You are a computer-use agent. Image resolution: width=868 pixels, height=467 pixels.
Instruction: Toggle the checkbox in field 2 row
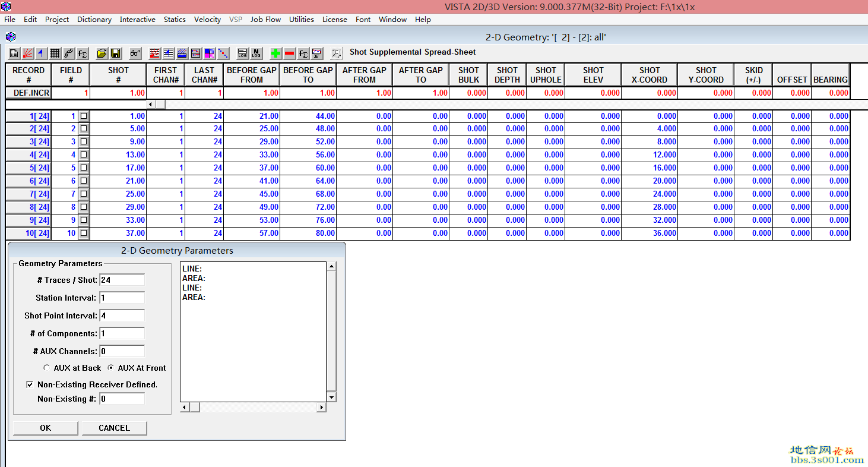[x=84, y=129]
